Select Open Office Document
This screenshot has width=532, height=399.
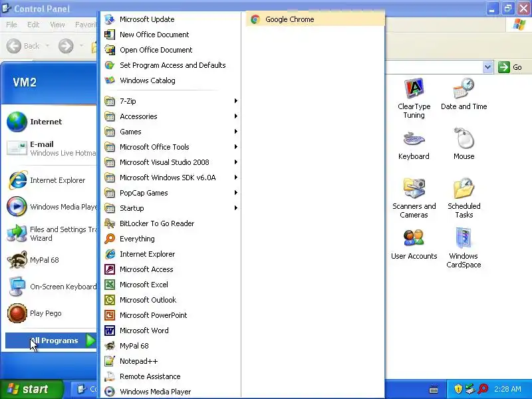click(x=171, y=50)
